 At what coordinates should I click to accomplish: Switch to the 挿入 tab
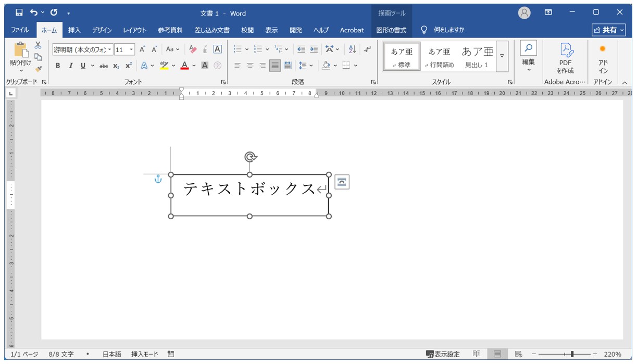(x=74, y=30)
